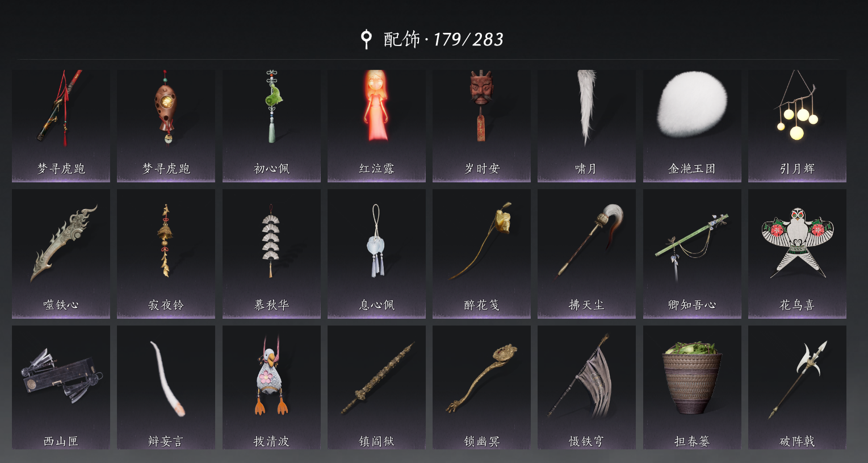868x463 pixels.
Task: Select the 金滟玉团 white fluffy ball
Action: (692, 126)
